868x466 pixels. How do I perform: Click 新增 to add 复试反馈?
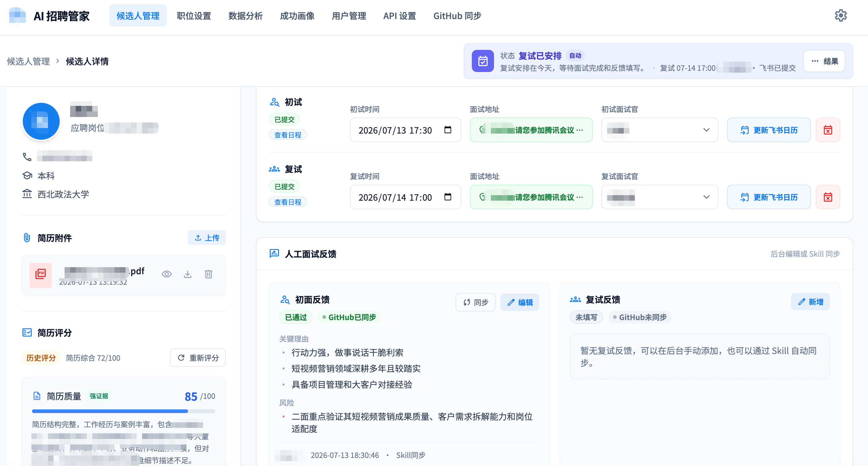(x=810, y=301)
